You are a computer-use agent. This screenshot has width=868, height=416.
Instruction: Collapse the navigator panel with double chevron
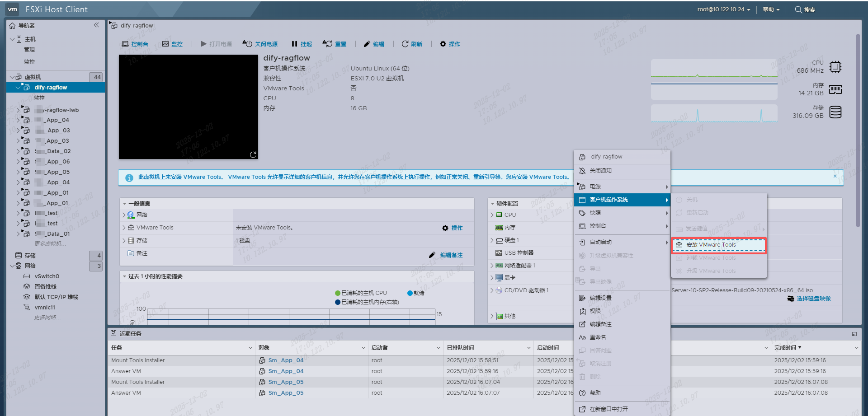coord(96,25)
